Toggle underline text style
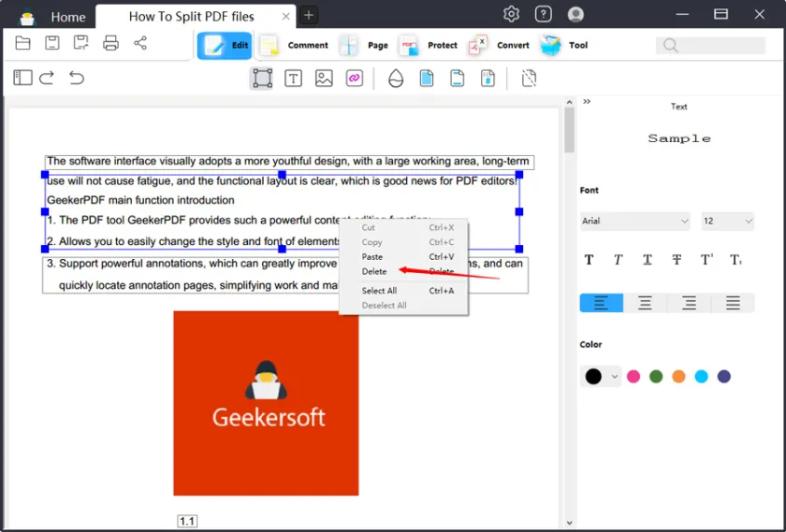This screenshot has height=532, width=786. (648, 260)
